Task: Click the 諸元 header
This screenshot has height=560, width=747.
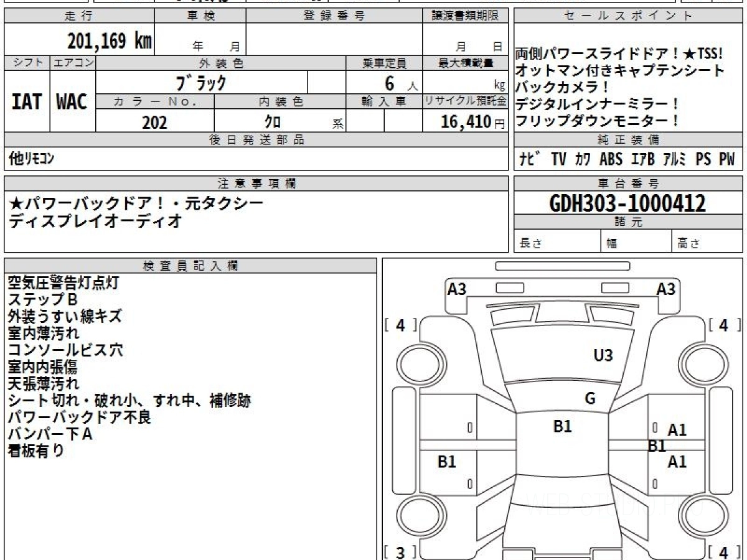Action: (628, 222)
